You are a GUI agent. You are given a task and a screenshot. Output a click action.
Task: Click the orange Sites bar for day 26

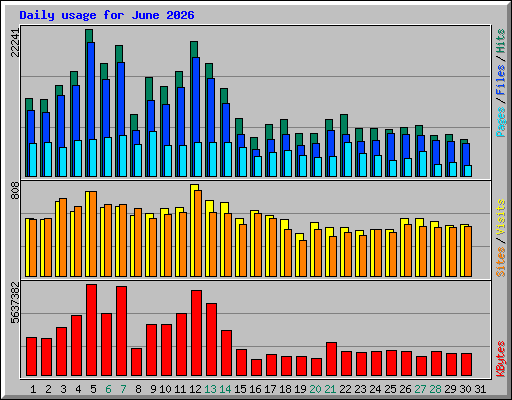click(408, 250)
